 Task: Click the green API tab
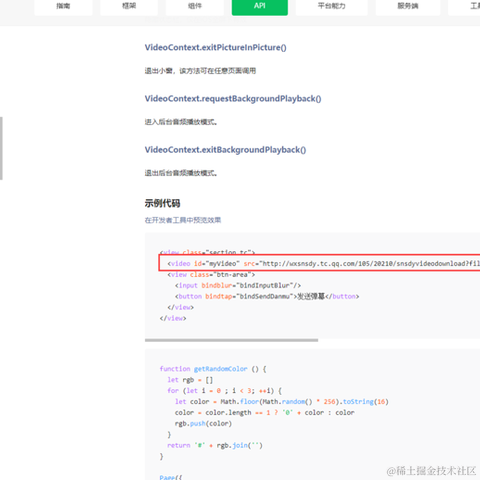[x=260, y=6]
